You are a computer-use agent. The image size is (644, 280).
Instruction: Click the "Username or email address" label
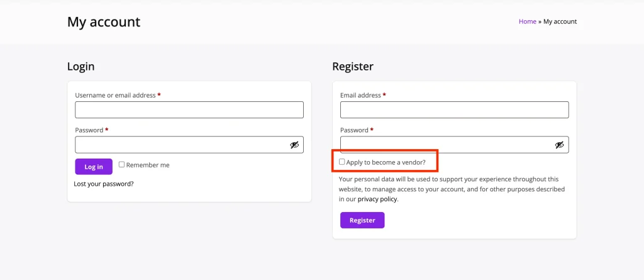click(x=116, y=95)
